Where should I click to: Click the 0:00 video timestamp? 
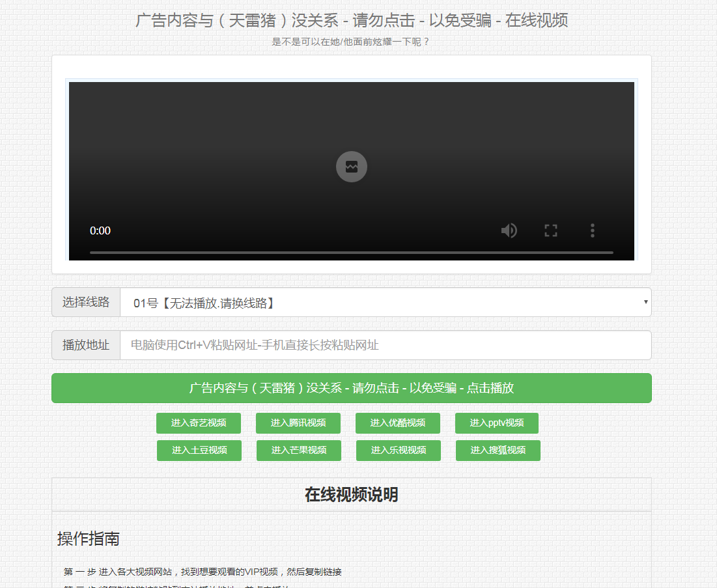tap(100, 231)
